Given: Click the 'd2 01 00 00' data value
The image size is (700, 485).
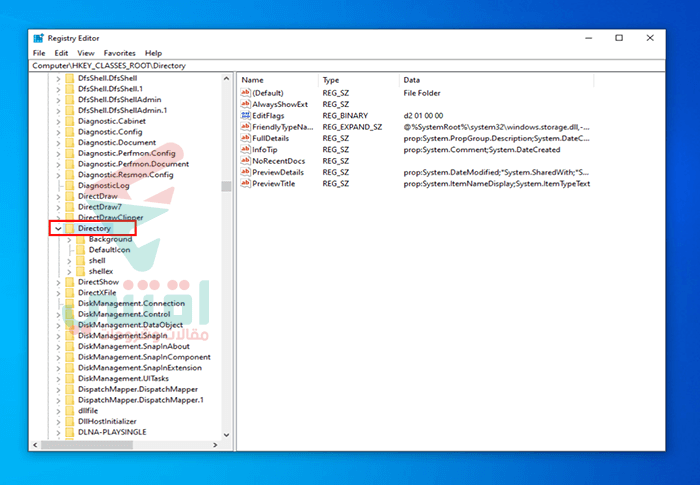Looking at the screenshot, I should pyautogui.click(x=423, y=116).
